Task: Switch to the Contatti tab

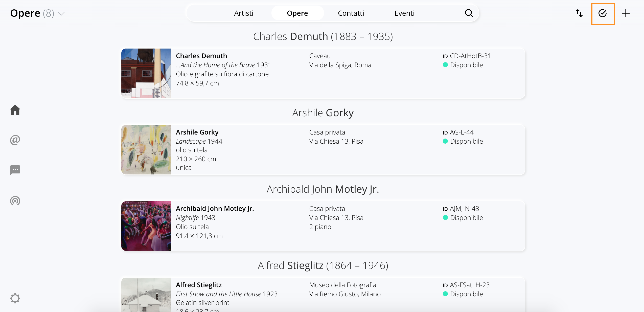Action: [351, 13]
